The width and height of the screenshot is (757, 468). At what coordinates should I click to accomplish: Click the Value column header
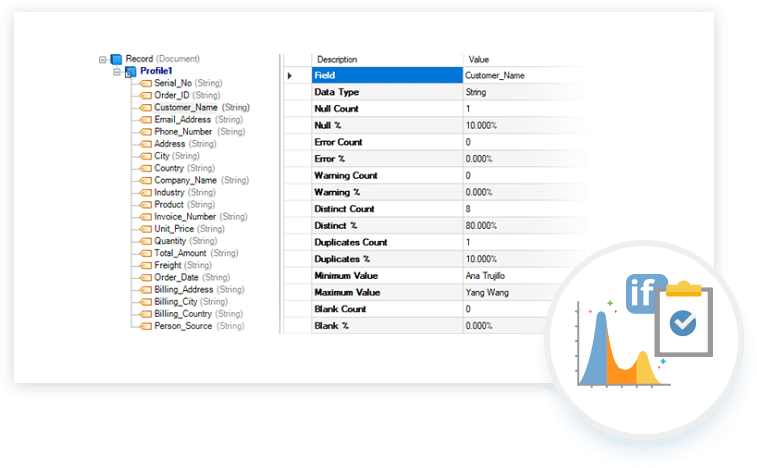478,60
